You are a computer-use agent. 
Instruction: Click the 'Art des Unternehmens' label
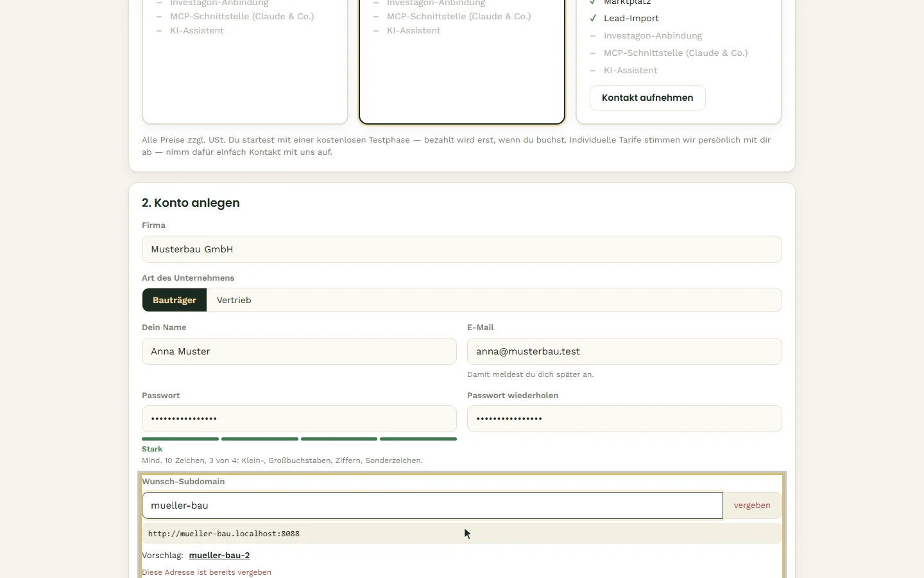188,278
